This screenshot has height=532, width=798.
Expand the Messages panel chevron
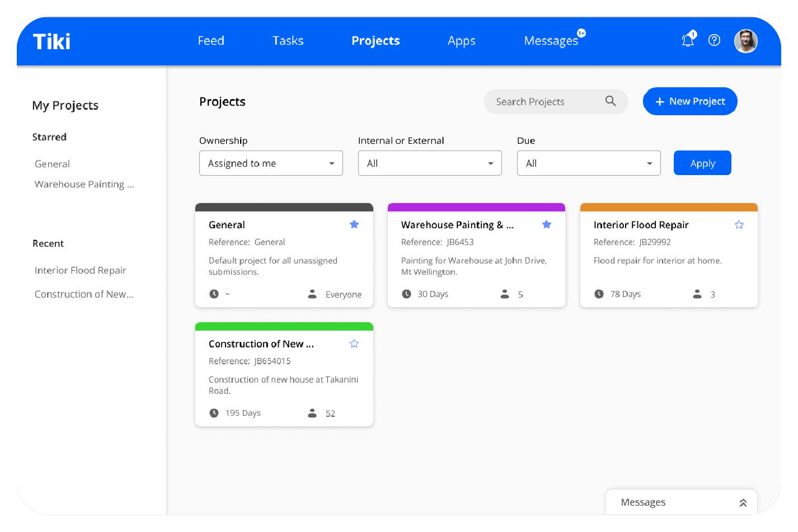click(743, 503)
